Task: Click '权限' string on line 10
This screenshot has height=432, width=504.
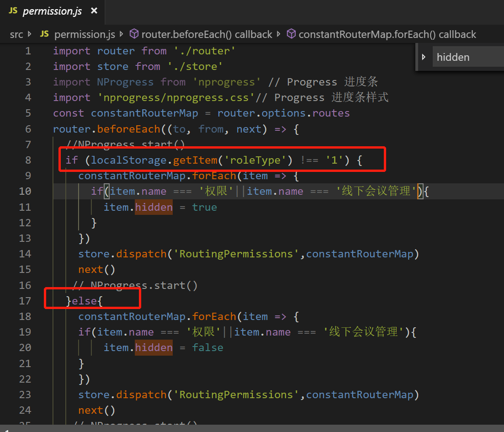Action: (216, 191)
